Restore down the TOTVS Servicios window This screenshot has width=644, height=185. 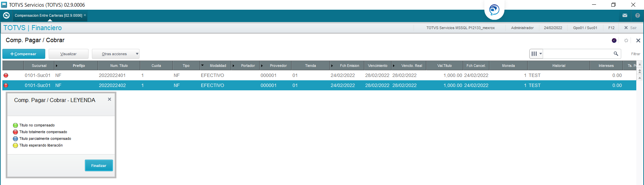click(x=613, y=5)
